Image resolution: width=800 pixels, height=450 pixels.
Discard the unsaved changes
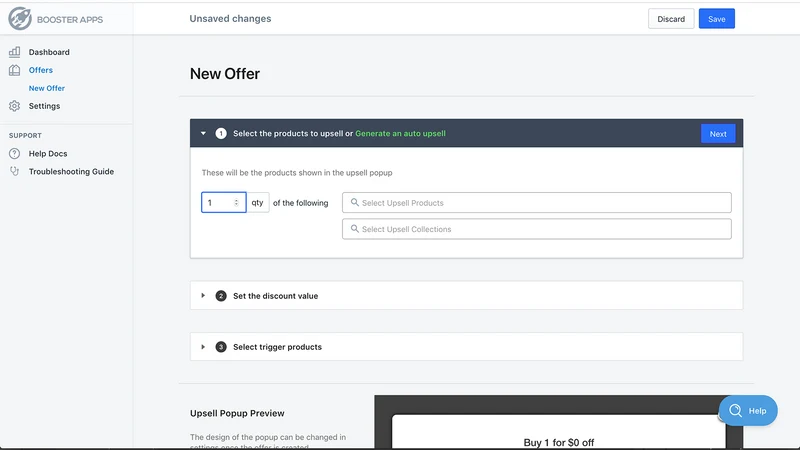click(x=671, y=19)
